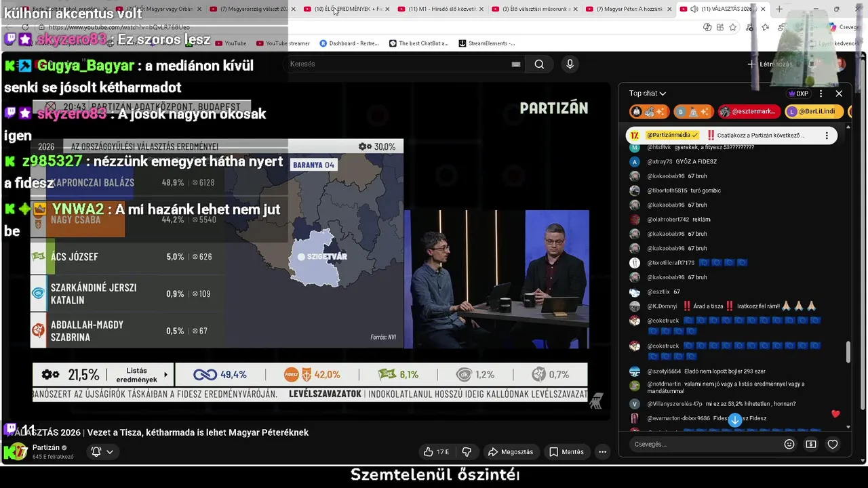Image resolution: width=868 pixels, height=488 pixels.
Task: Open the emoji picker in chat
Action: (x=789, y=444)
